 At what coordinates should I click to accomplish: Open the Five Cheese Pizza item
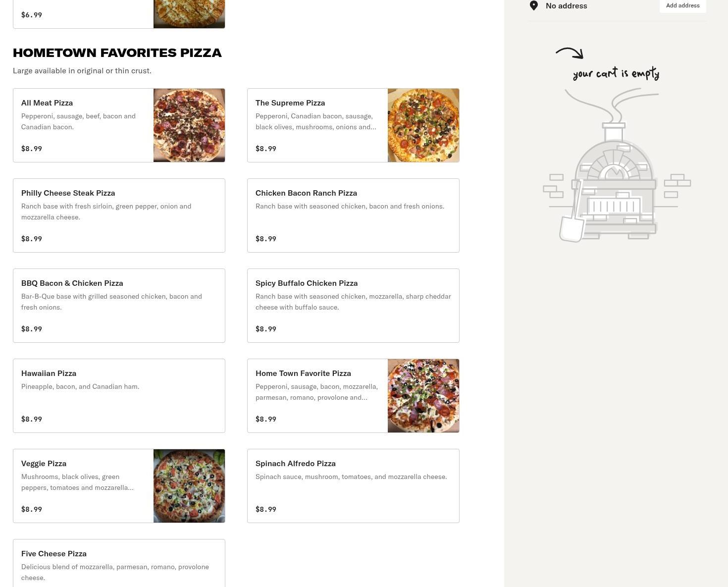pyautogui.click(x=119, y=563)
